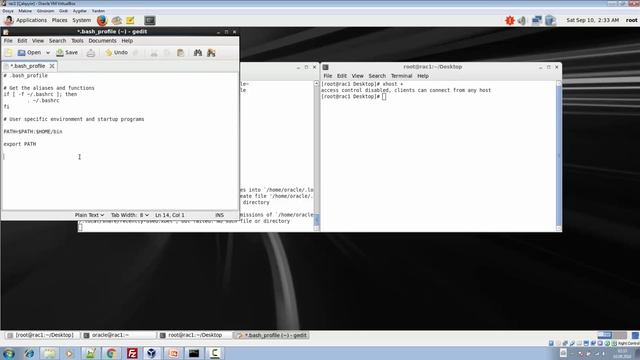Click the date and time clock in panel
640x360 pixels.
pyautogui.click(x=592, y=20)
